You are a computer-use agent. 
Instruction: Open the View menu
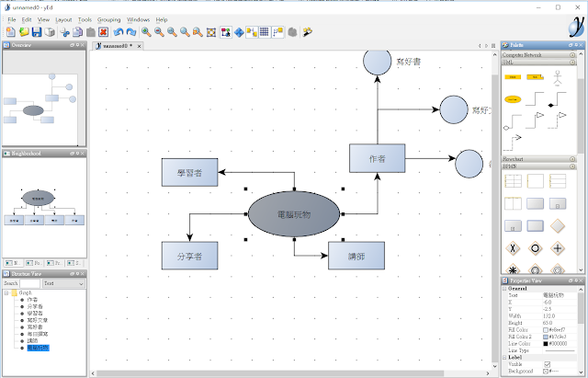coord(43,19)
